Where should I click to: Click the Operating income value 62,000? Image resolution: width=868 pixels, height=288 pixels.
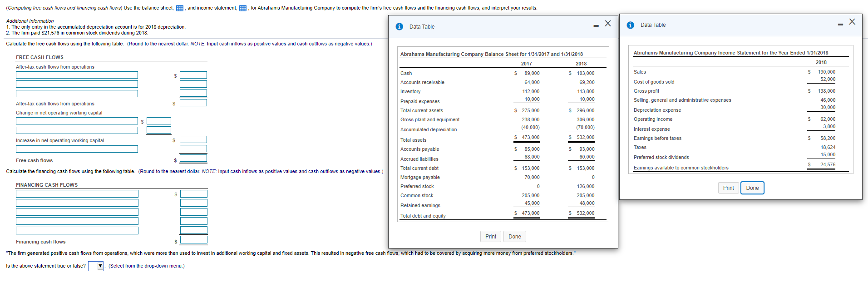[x=828, y=119]
